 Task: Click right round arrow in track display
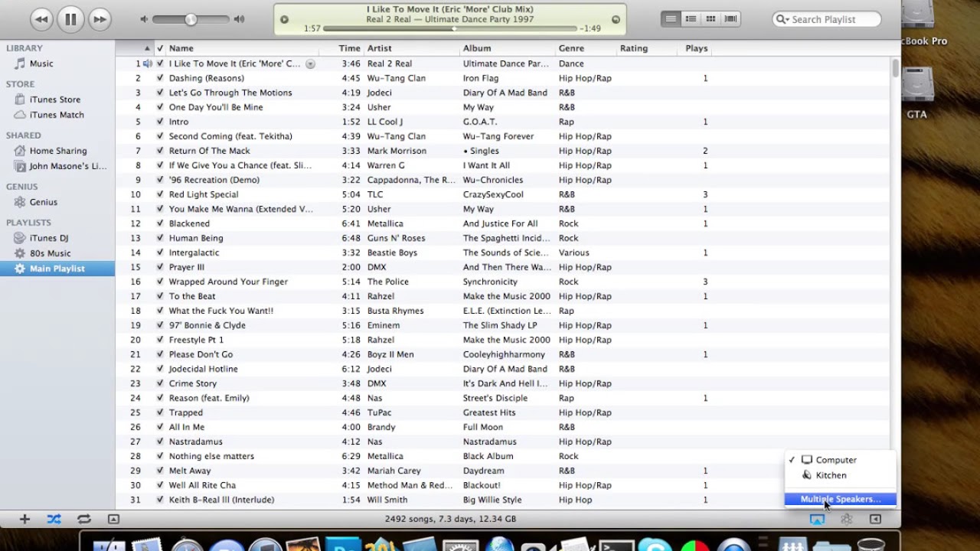click(616, 20)
